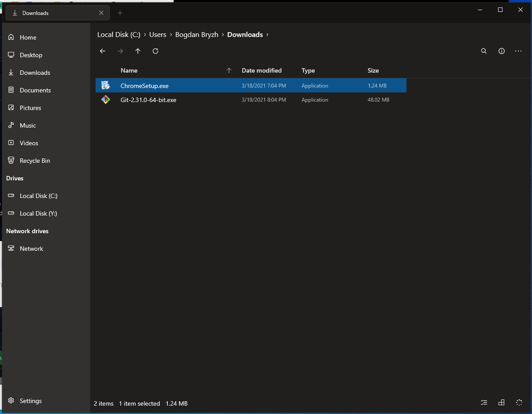Select ChromeSetup.exe file name
This screenshot has height=414, width=532.
(144, 86)
